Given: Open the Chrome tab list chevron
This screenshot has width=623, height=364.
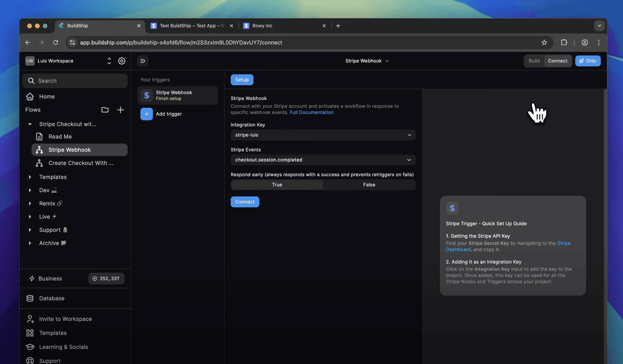Looking at the screenshot, I should pyautogui.click(x=599, y=26).
